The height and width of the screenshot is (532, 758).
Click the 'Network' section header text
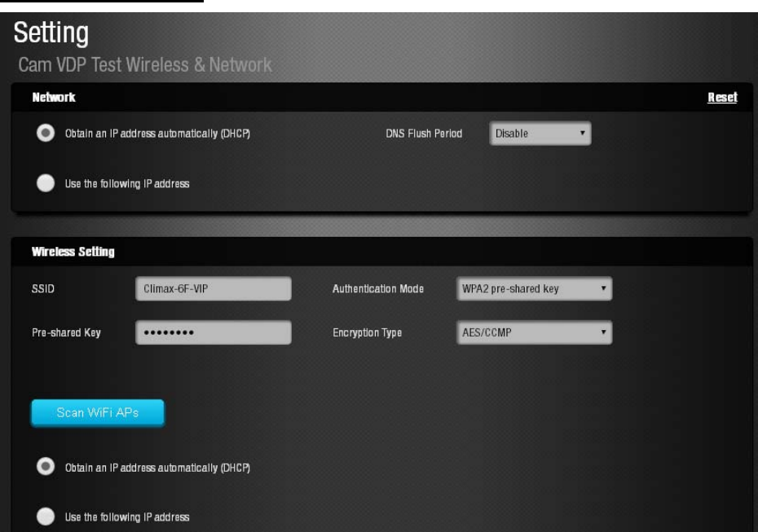pos(54,97)
